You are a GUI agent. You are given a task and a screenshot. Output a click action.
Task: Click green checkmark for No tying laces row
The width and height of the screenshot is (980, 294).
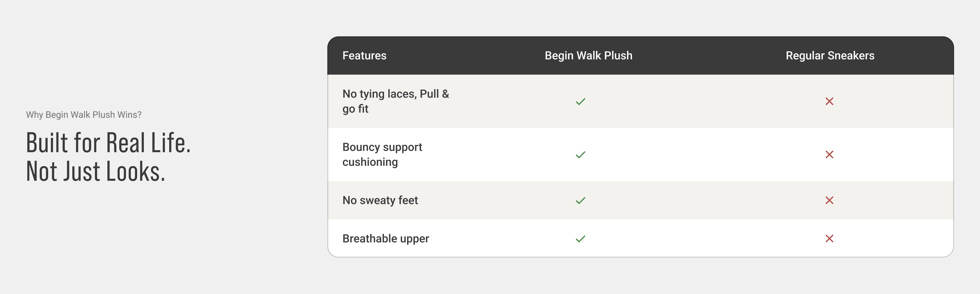pyautogui.click(x=580, y=101)
